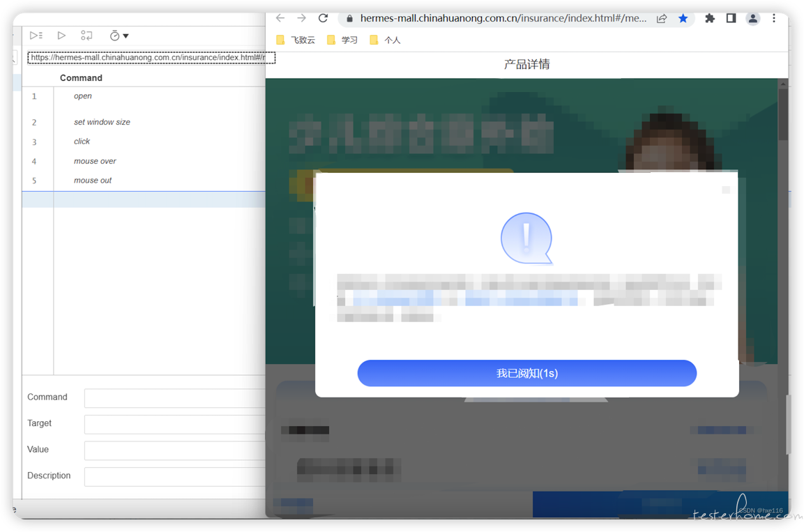Reload the browser page
804x532 pixels.
(323, 18)
